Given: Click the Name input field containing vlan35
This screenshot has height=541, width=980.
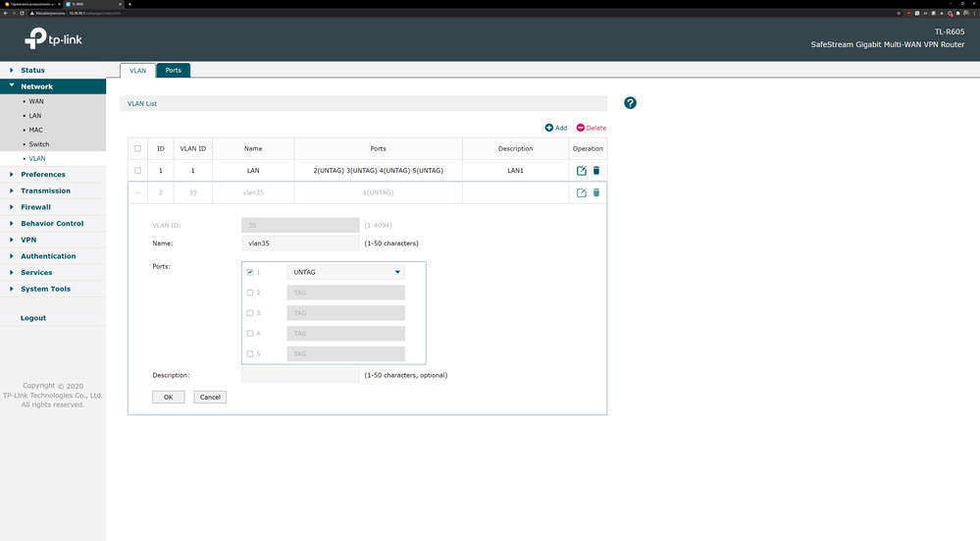Looking at the screenshot, I should 300,243.
